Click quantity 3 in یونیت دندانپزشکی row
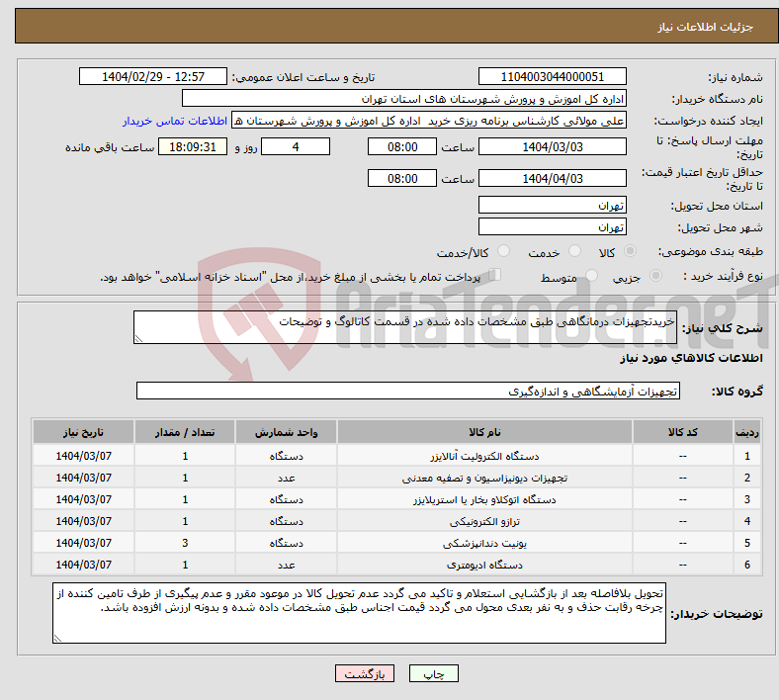Viewport: 779px width, 700px height. coord(185,543)
